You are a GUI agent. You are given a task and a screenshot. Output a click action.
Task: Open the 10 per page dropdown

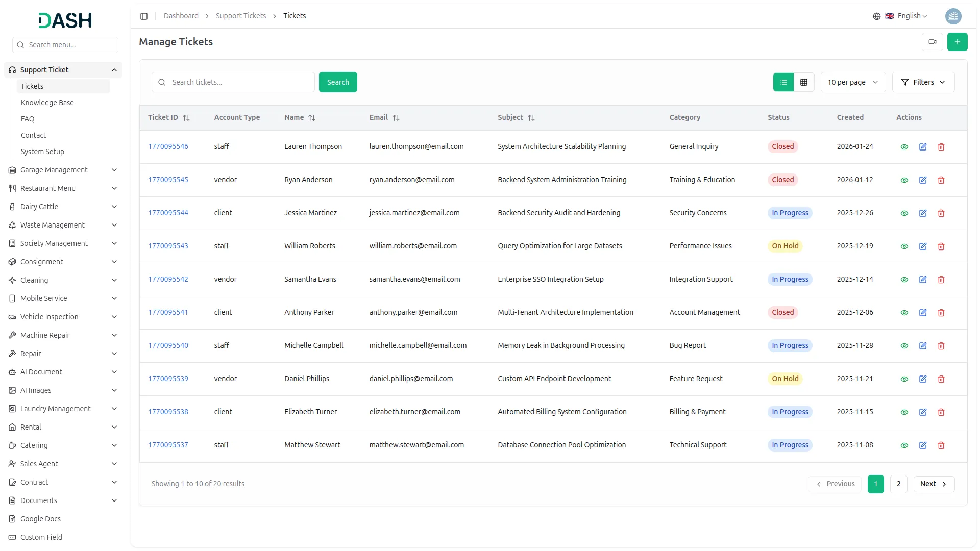pyautogui.click(x=853, y=82)
